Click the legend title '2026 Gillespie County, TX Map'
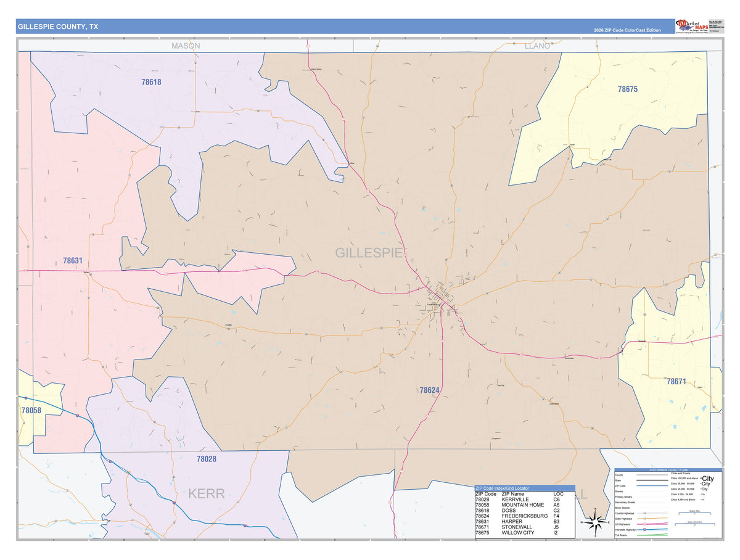The image size is (740, 560). (668, 470)
